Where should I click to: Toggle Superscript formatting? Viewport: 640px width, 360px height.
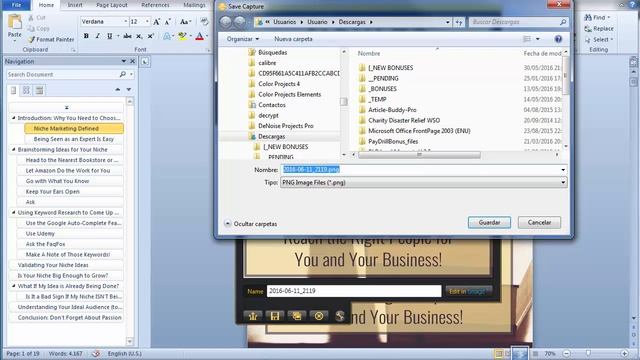click(151, 36)
